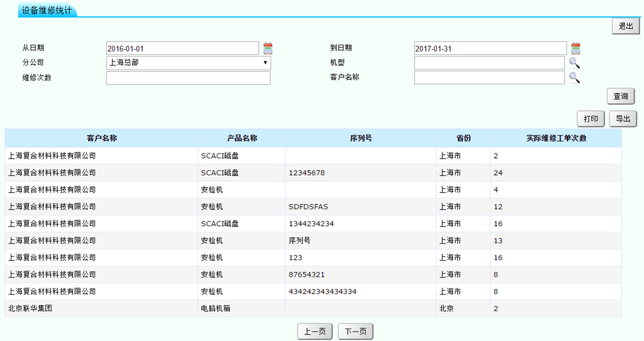Click SCACI磁盘 in the 1344234234 row
Screen dimensions: 644x341
click(x=242, y=224)
